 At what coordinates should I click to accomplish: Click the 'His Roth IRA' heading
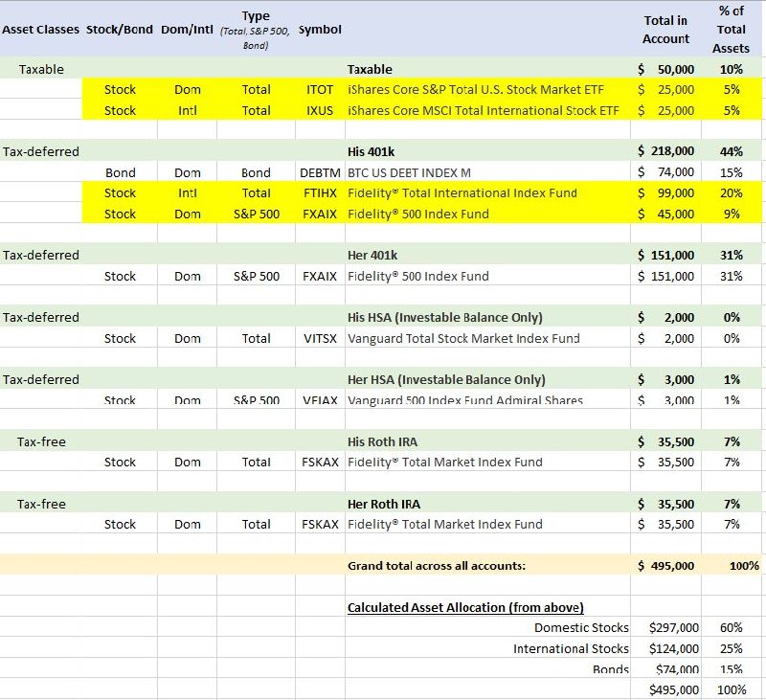pos(382,442)
